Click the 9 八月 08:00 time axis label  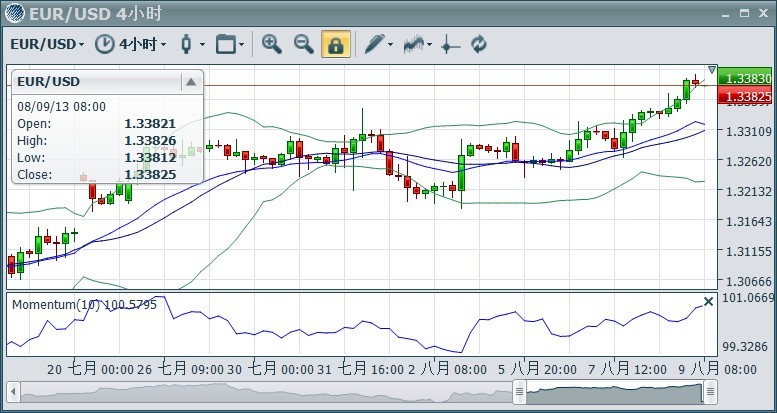[x=718, y=369]
